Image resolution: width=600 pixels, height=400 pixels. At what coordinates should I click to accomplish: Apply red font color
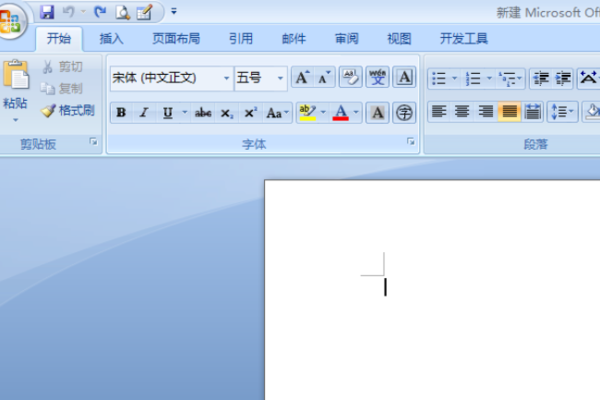click(341, 113)
